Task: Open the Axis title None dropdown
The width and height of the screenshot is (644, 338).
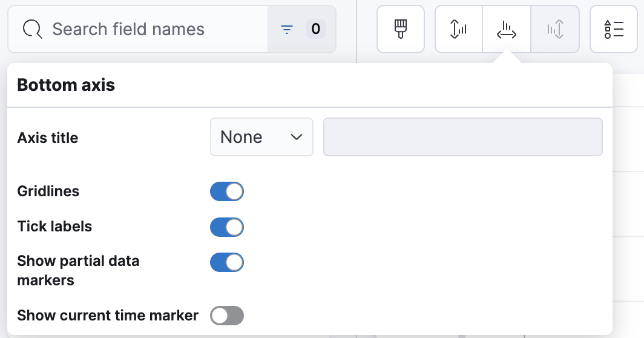Action: [261, 138]
